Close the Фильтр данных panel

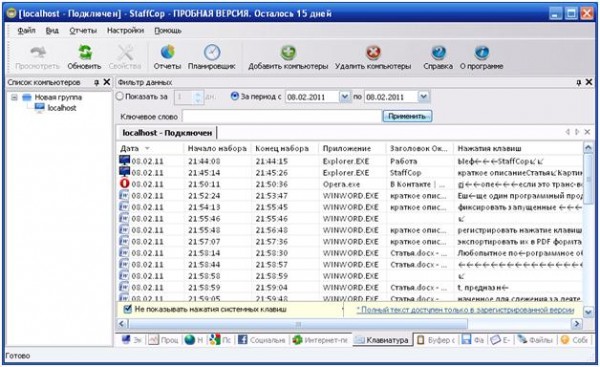[x=589, y=82]
